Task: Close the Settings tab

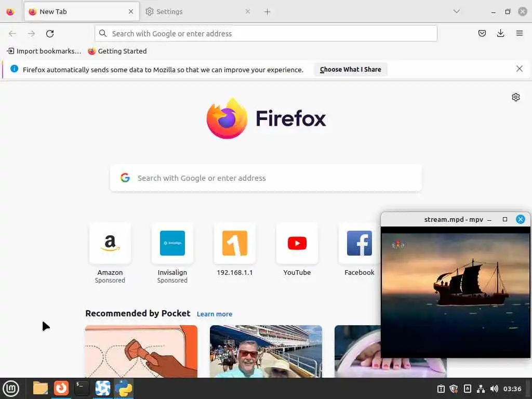Action: [248, 11]
